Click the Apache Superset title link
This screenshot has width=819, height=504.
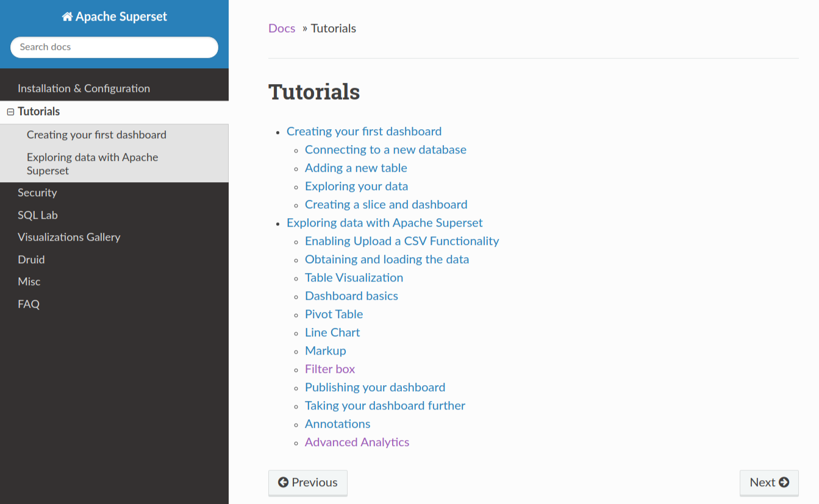[115, 17]
